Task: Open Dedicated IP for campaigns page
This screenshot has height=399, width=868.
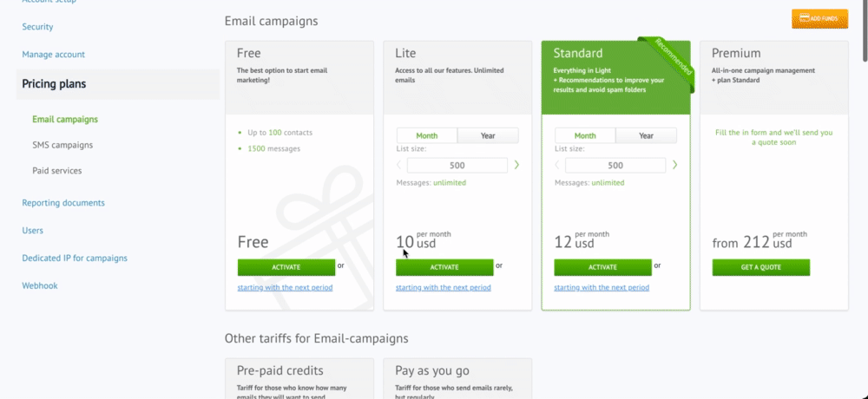Action: pyautogui.click(x=75, y=258)
